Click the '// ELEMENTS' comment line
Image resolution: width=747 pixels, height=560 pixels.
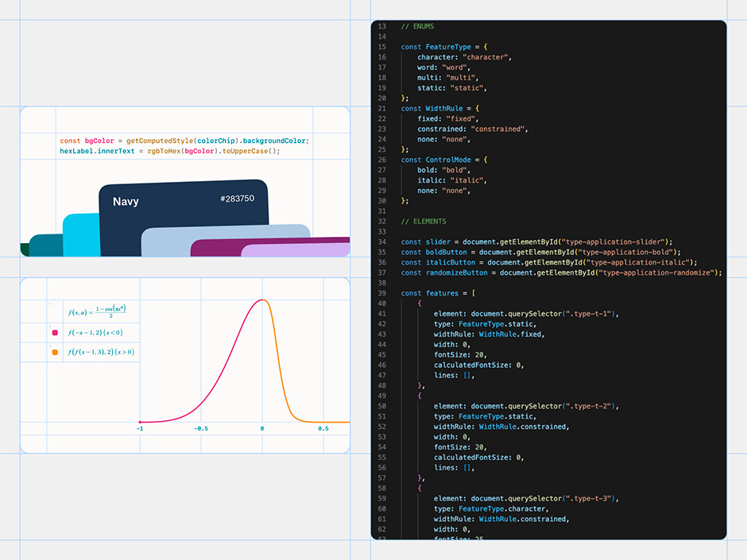click(x=424, y=222)
